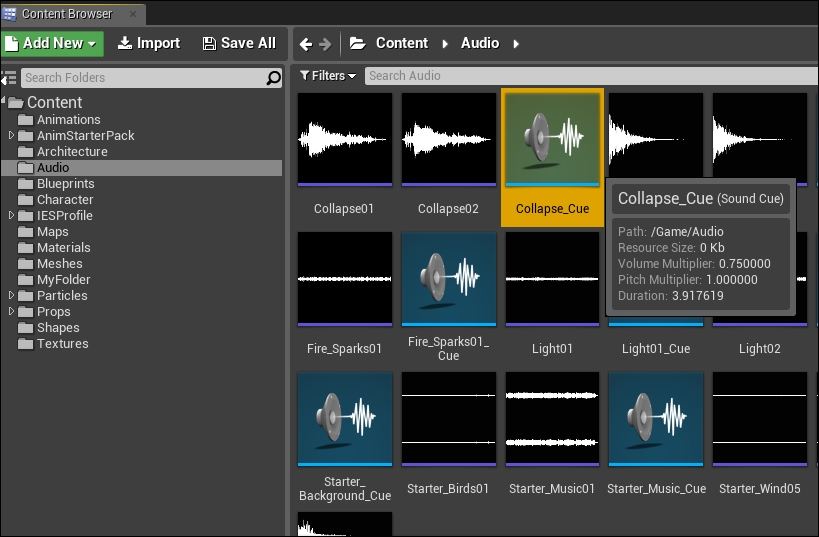Click Audio in the breadcrumb path
This screenshot has width=819, height=537.
coord(480,43)
